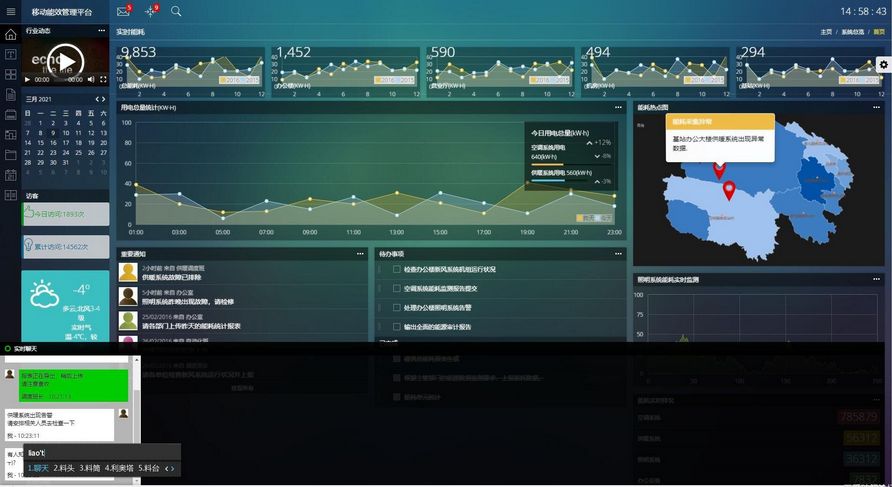Open options menu of 能耗热点图 panel
The height and width of the screenshot is (487, 892).
click(876, 107)
